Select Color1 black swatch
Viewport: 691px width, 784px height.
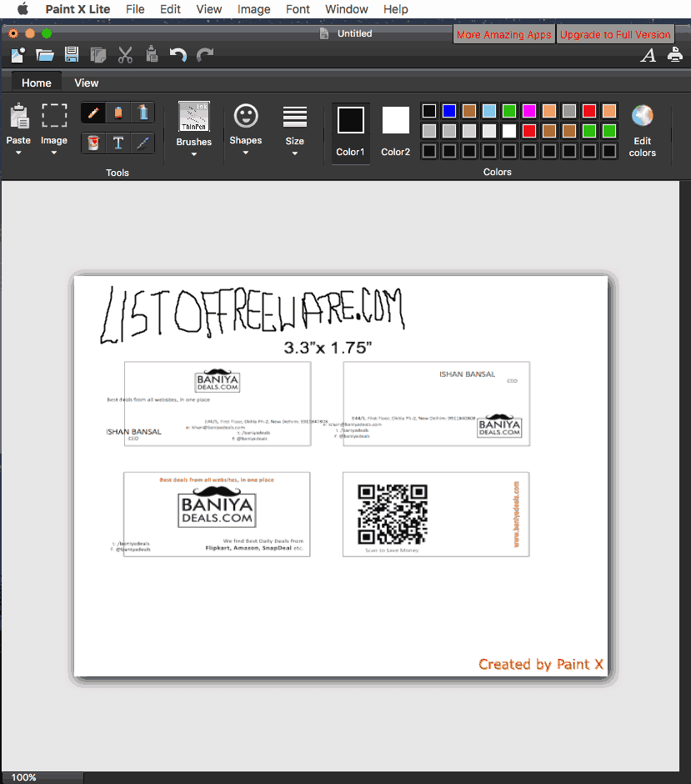click(x=351, y=120)
